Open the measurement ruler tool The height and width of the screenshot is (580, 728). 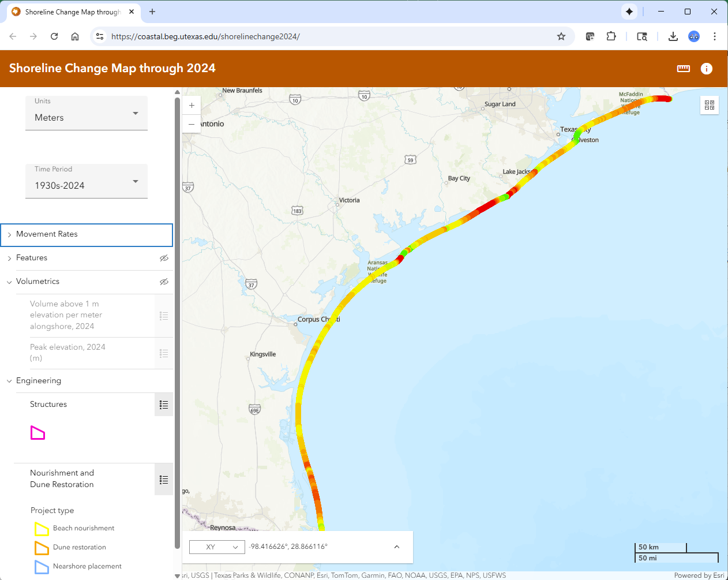[683, 68]
